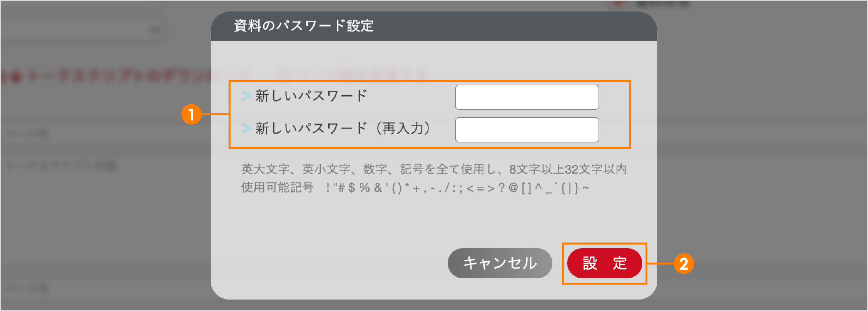This screenshot has height=311, width=868.
Task: Click inside the 新しいパスワード input field
Action: pos(527,97)
